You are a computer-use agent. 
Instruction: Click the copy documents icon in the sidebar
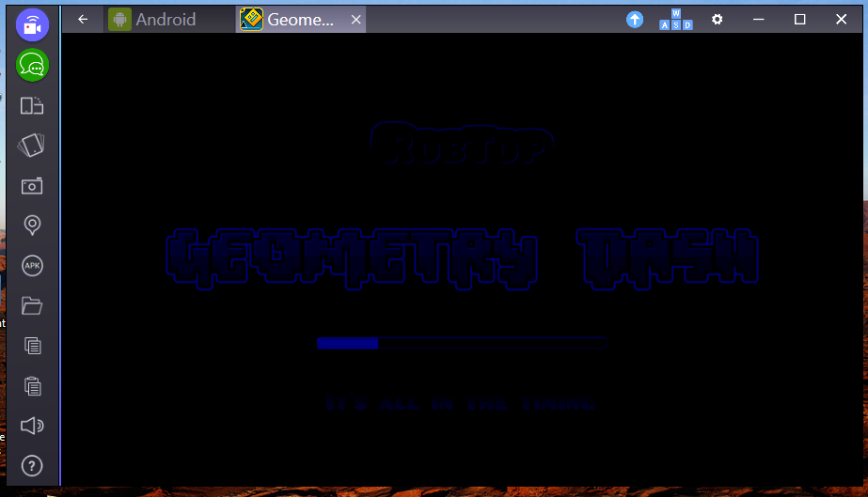(33, 346)
